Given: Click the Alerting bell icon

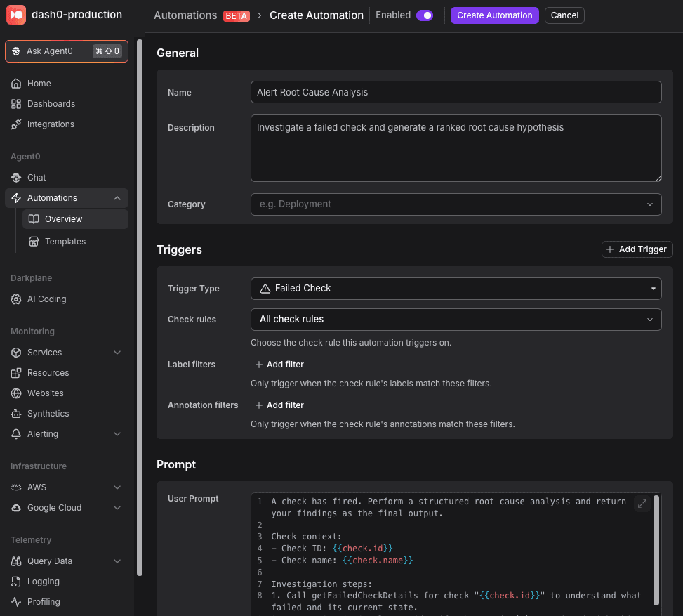Looking at the screenshot, I should [16, 434].
